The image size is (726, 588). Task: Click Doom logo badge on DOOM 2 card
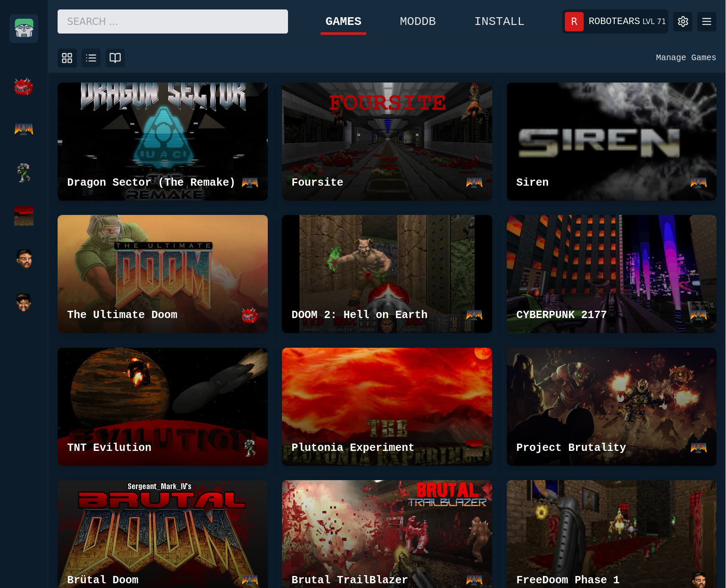coord(474,315)
